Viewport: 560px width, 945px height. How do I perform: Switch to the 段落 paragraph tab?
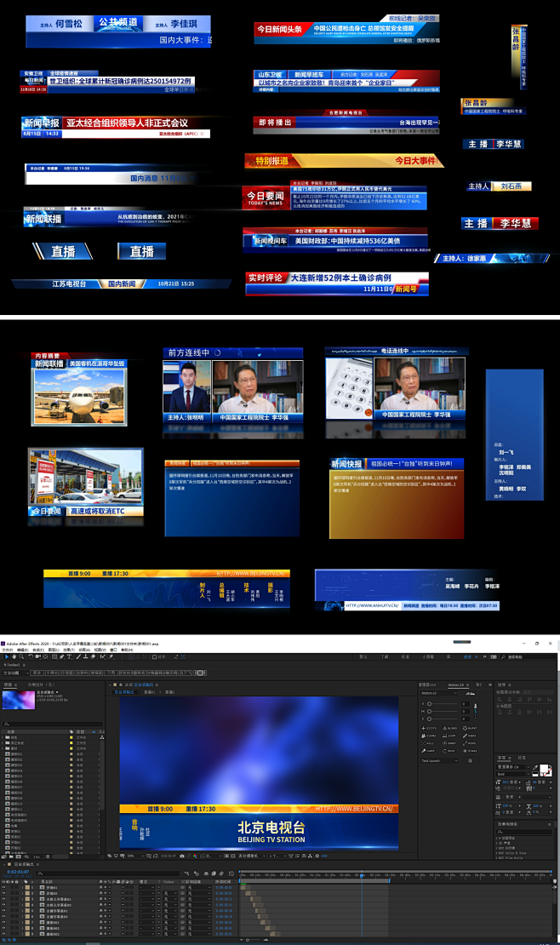pos(522,758)
